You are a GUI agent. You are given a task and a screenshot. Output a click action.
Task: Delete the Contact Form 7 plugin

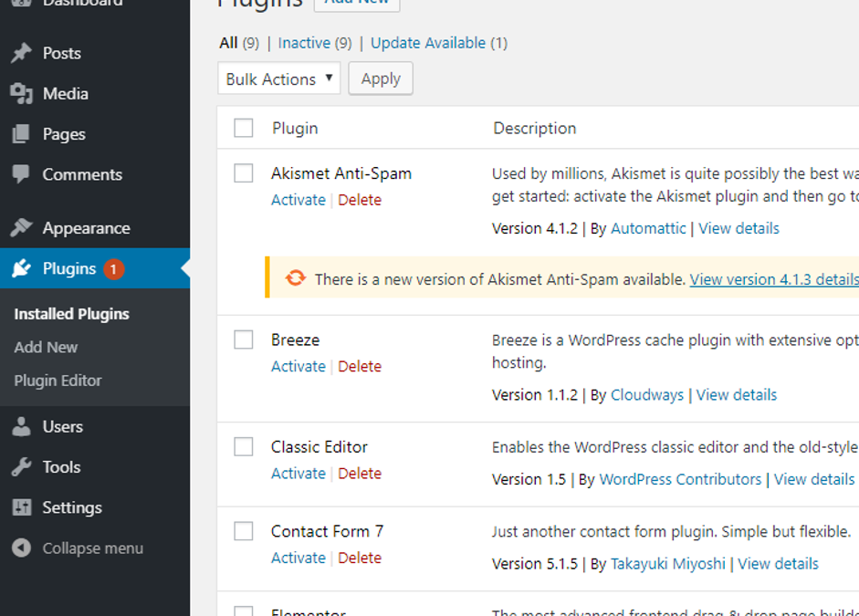360,558
